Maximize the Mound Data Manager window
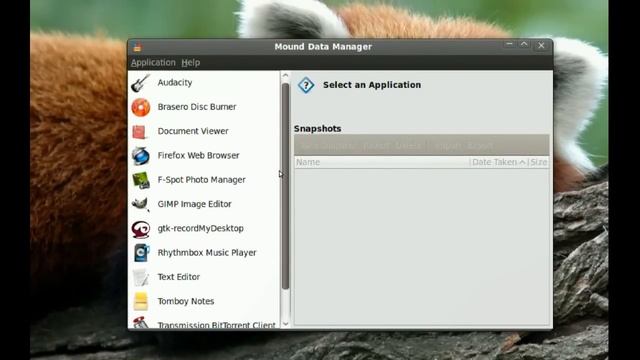The height and width of the screenshot is (360, 640). tap(524, 45)
